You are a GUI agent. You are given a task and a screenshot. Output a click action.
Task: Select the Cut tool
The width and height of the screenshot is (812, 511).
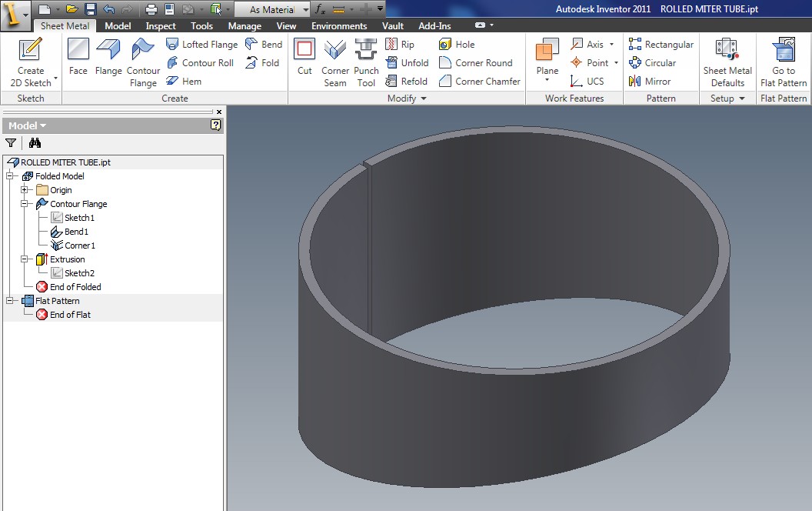(304, 58)
